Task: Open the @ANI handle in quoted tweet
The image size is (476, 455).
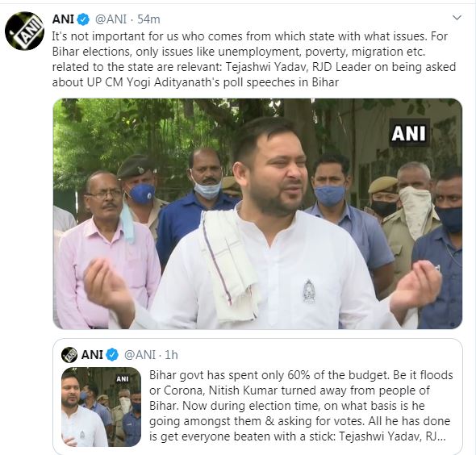Action: [140, 355]
